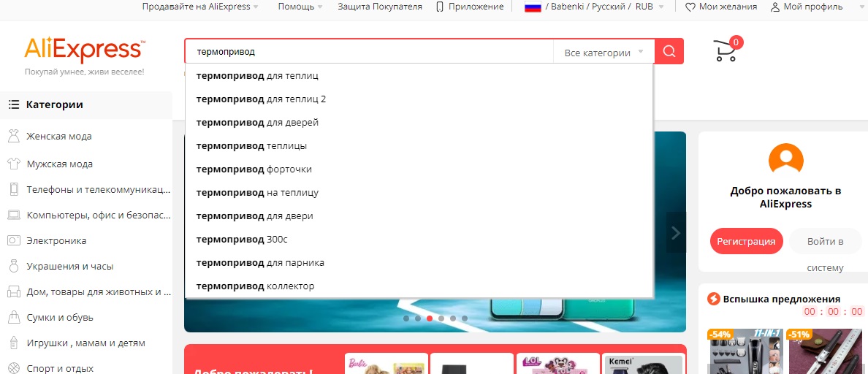This screenshot has width=868, height=374.
Task: Click the Приложение phone icon
Action: 440,7
